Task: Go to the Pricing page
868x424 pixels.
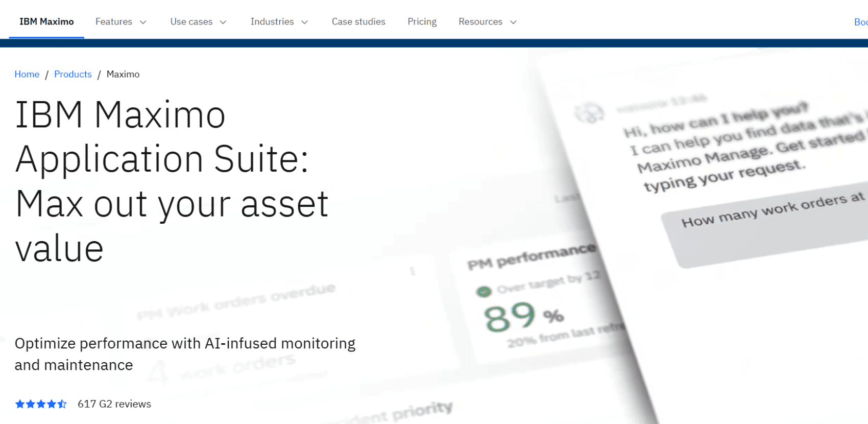Action: tap(422, 21)
